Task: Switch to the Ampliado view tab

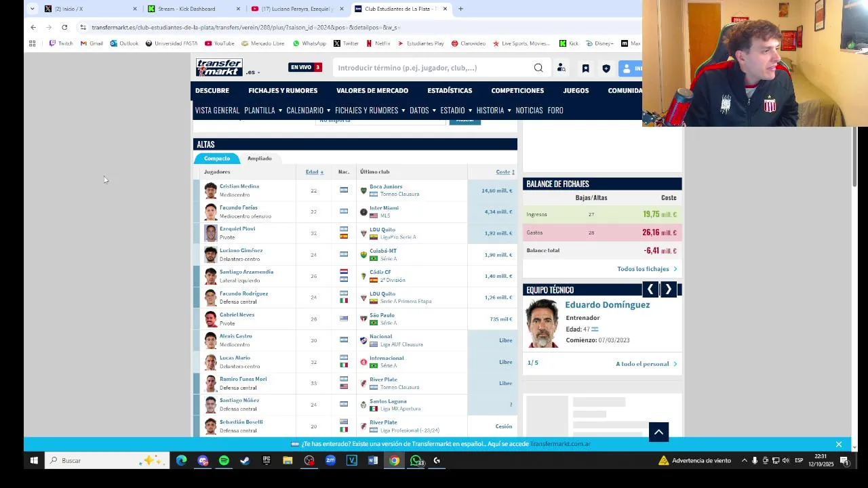Action: tap(259, 159)
